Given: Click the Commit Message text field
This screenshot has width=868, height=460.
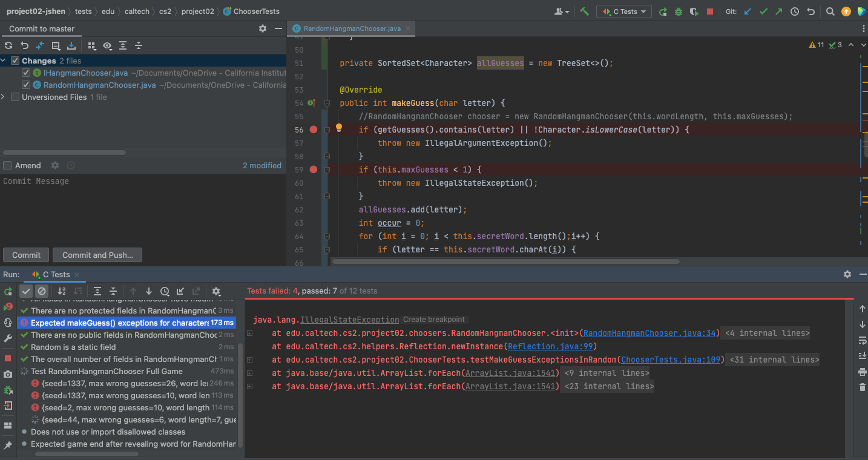Looking at the screenshot, I should click(x=142, y=206).
